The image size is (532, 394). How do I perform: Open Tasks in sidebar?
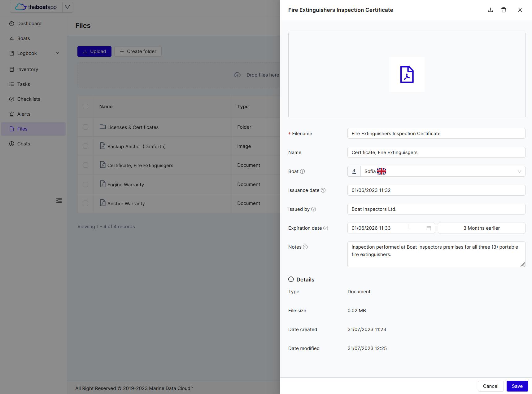(x=33, y=84)
